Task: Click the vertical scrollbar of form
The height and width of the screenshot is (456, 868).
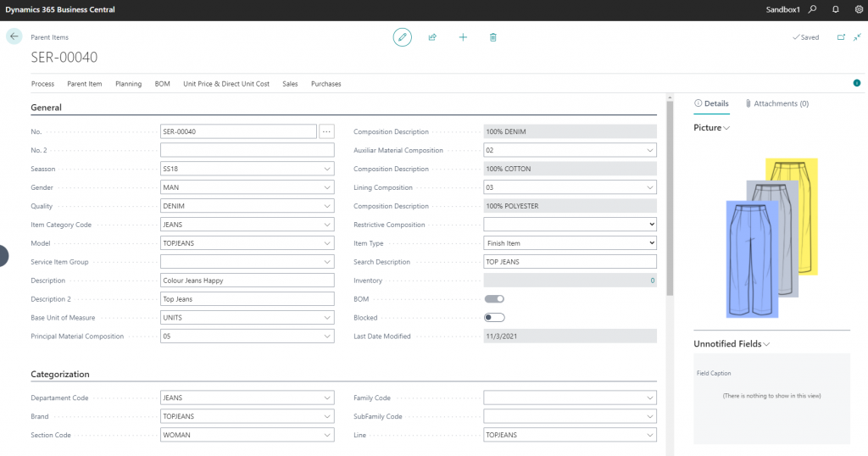Action: 670,198
